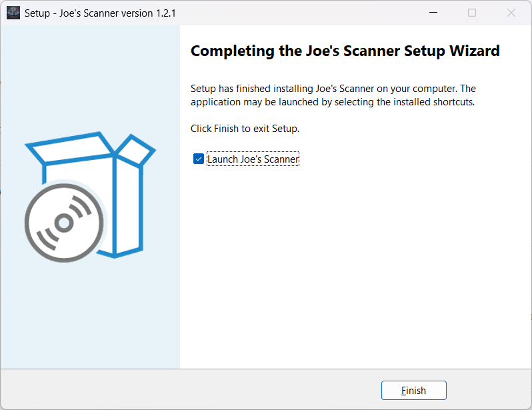Click the gray bottom bar left of Finish
This screenshot has height=410, width=532.
200,390
